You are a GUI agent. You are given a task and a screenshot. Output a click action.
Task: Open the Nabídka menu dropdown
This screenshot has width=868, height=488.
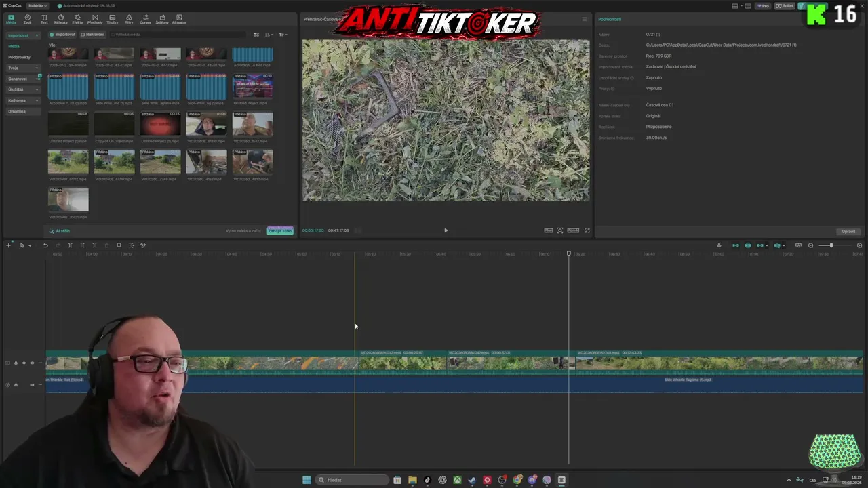pyautogui.click(x=37, y=5)
